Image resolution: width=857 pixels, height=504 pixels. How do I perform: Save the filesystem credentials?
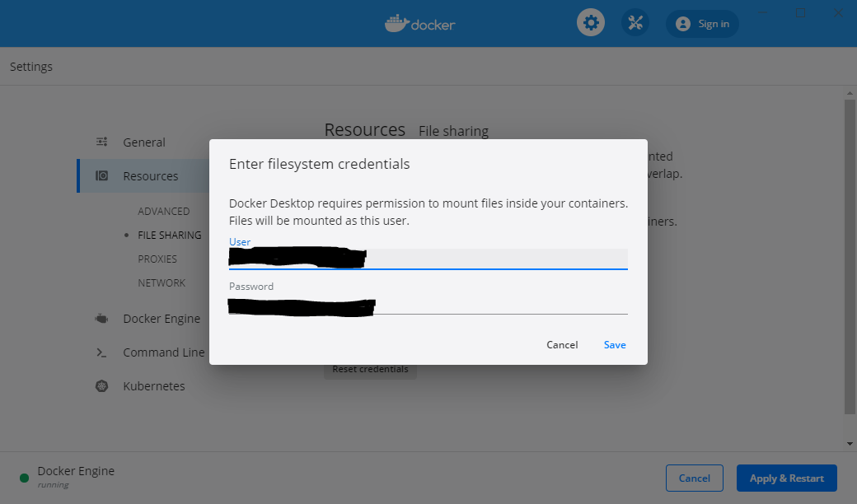pos(615,344)
